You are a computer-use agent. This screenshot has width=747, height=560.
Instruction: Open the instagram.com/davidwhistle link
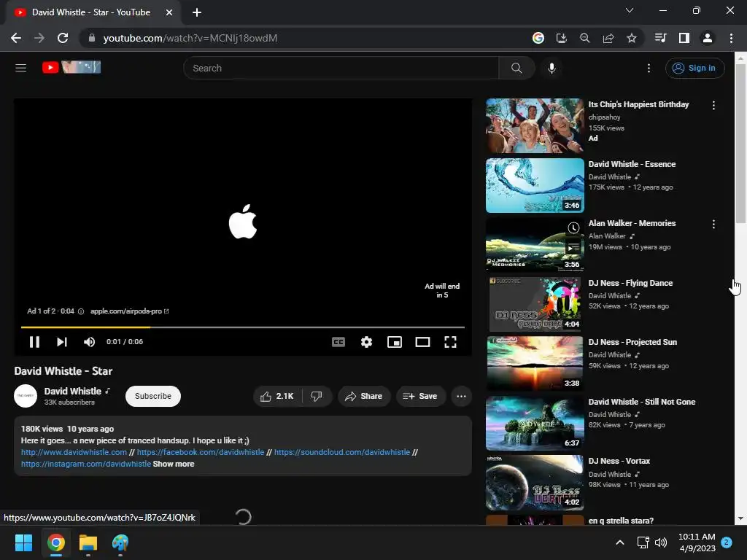click(x=86, y=464)
